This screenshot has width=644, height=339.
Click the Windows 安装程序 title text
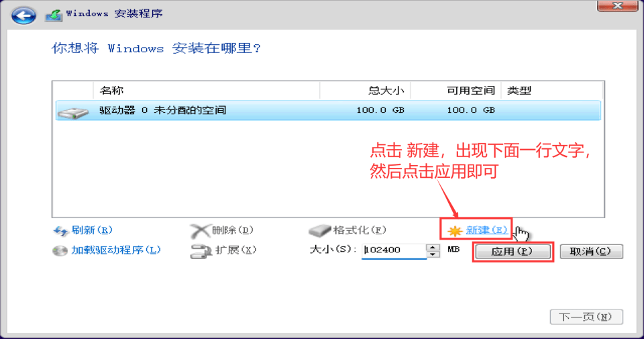(115, 13)
